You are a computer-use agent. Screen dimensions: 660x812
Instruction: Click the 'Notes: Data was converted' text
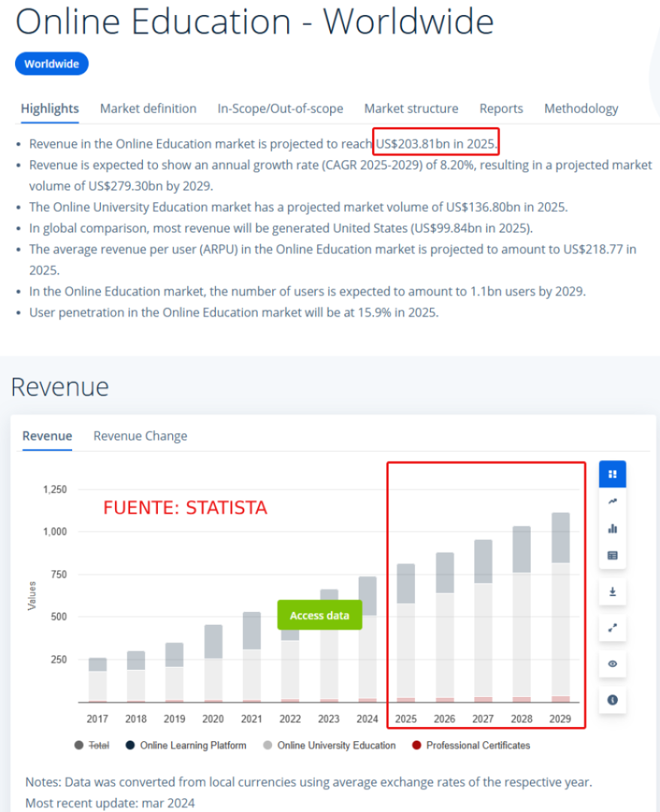click(308, 782)
